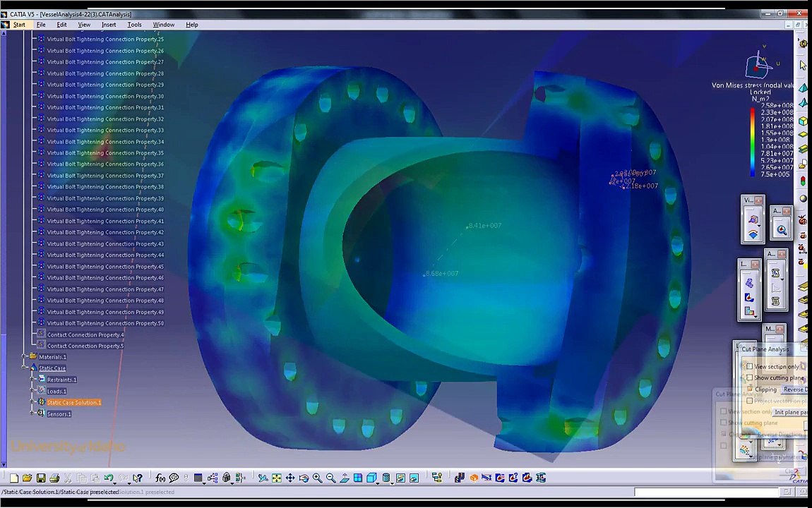Viewport: 812px width, 508px height.
Task: Click the scroll icon atop second A... toolbar
Action: (775, 272)
